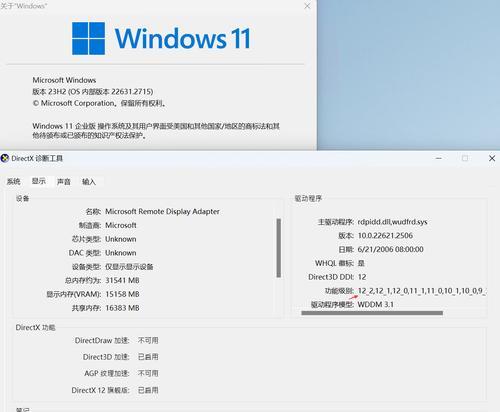Click the DirectX diagnostic tool title icon
500x412 pixels.
pyautogui.click(x=5, y=158)
